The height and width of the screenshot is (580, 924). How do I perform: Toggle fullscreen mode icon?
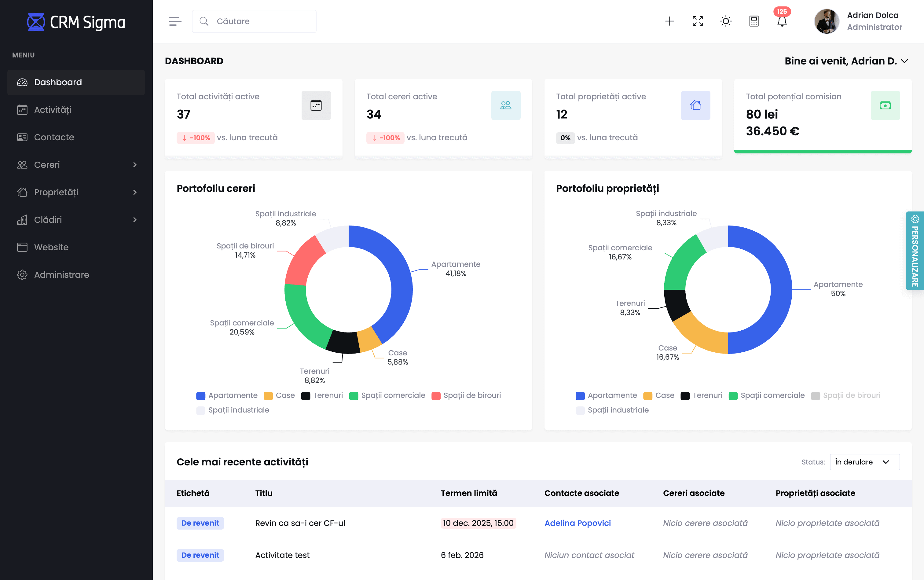(x=698, y=21)
